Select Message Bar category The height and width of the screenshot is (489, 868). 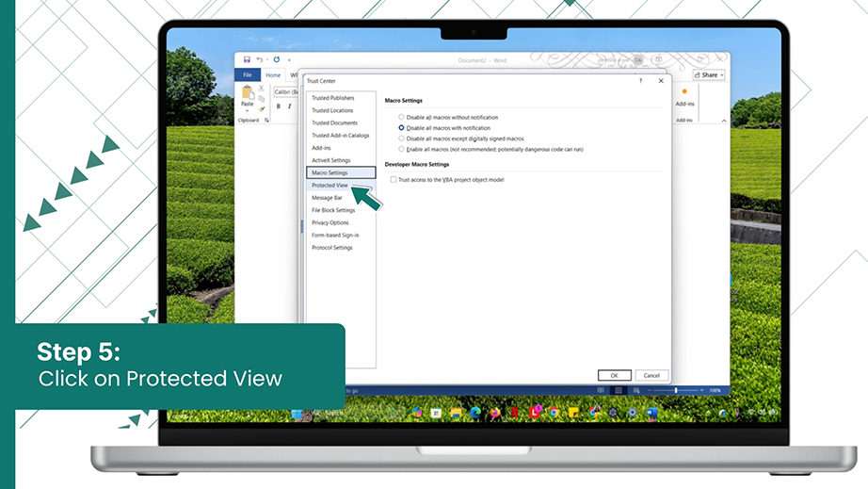(327, 198)
